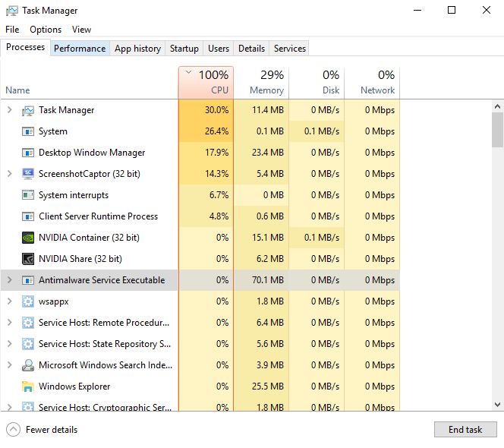Open the Options menu
504x448 pixels.
pyautogui.click(x=46, y=30)
